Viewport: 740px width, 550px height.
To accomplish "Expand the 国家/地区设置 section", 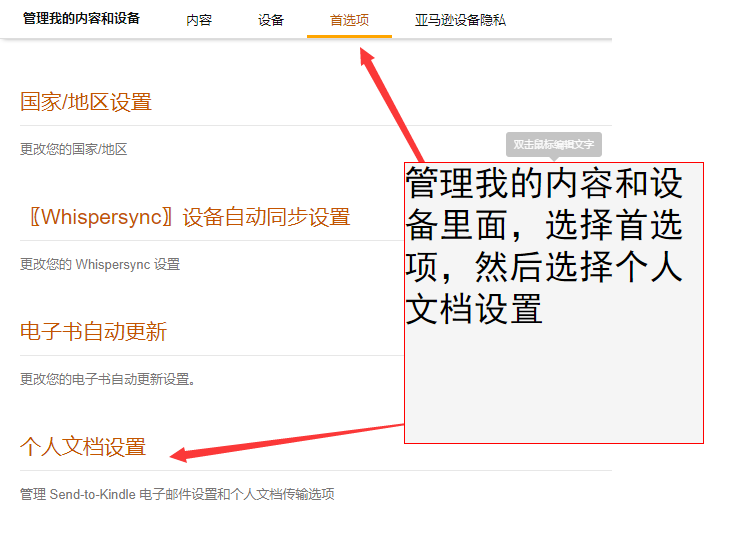I will click(x=86, y=102).
